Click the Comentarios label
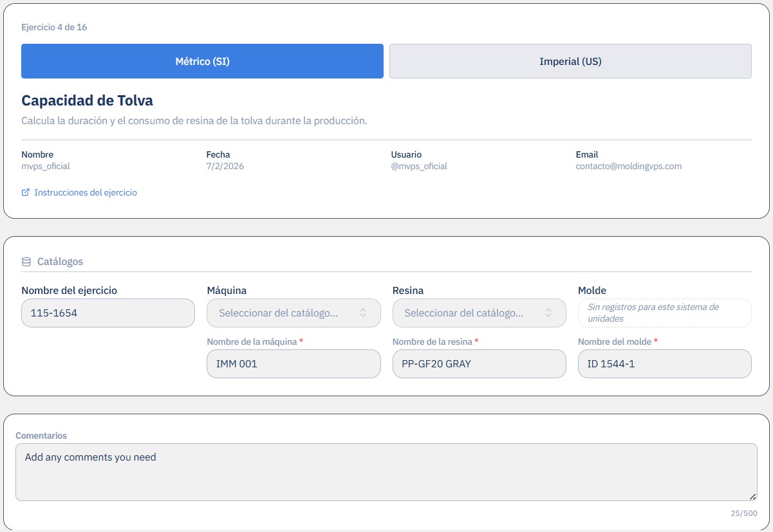The width and height of the screenshot is (773, 532). [x=41, y=436]
